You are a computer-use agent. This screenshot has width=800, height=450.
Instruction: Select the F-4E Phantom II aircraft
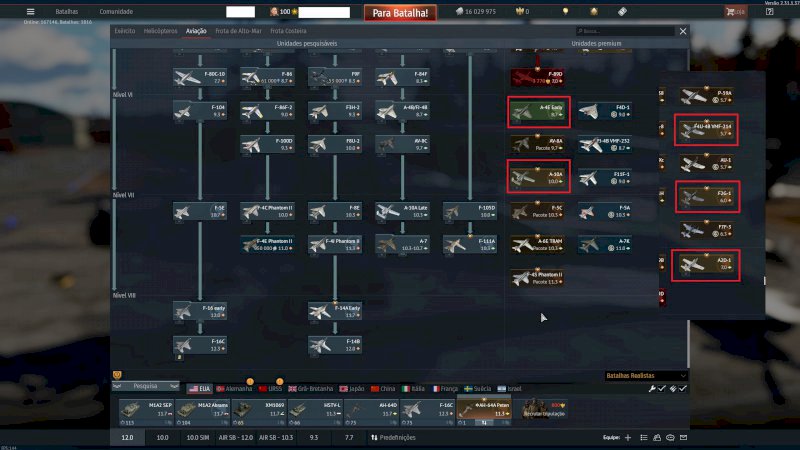tap(267, 244)
